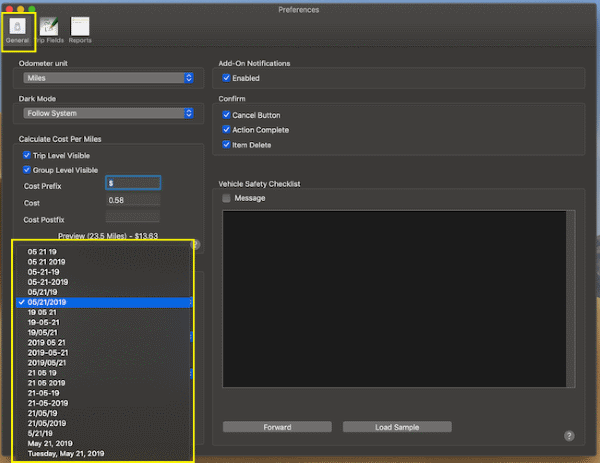Uncheck the Item Delete confirmation
600x463 pixels.
pos(227,145)
